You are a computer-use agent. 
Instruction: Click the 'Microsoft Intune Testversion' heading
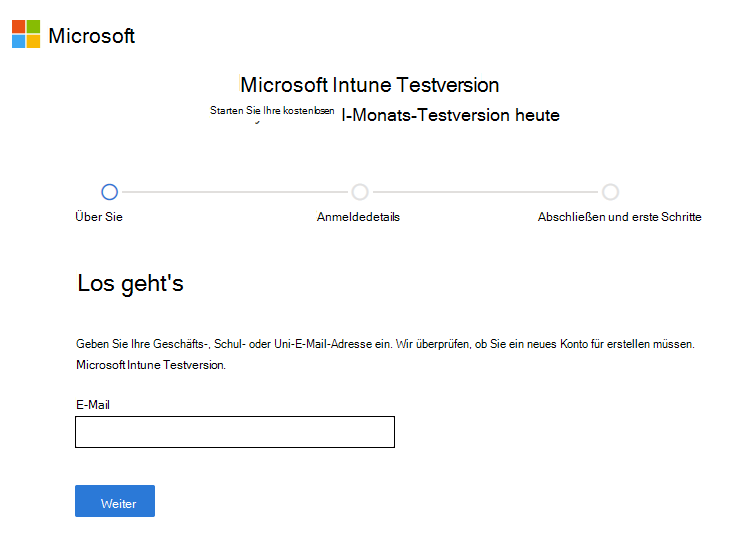pos(369,85)
